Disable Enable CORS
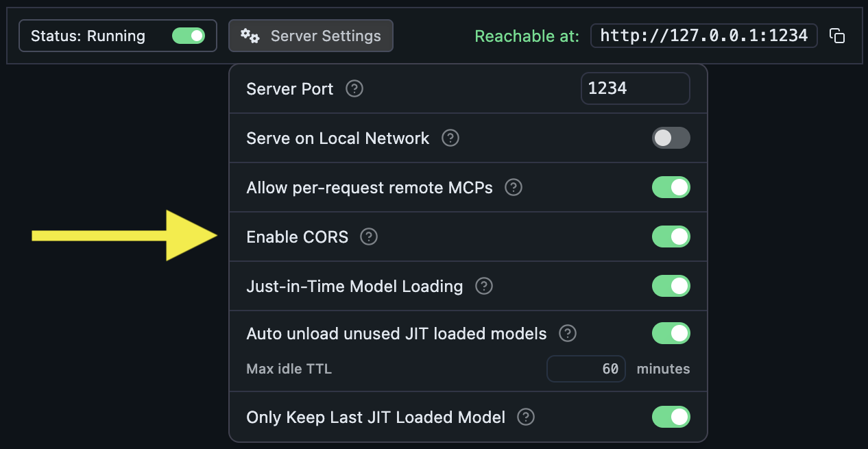The image size is (868, 449). click(671, 236)
